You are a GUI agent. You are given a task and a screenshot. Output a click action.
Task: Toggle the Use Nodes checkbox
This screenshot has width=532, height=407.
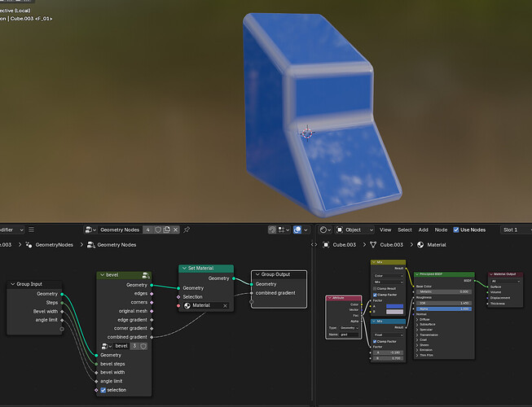pyautogui.click(x=456, y=230)
